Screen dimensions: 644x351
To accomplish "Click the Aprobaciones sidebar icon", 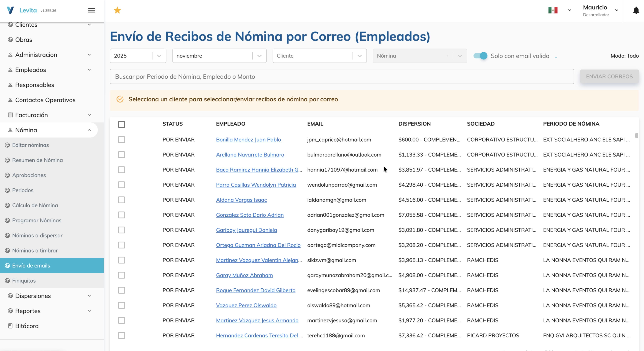I will coord(7,175).
